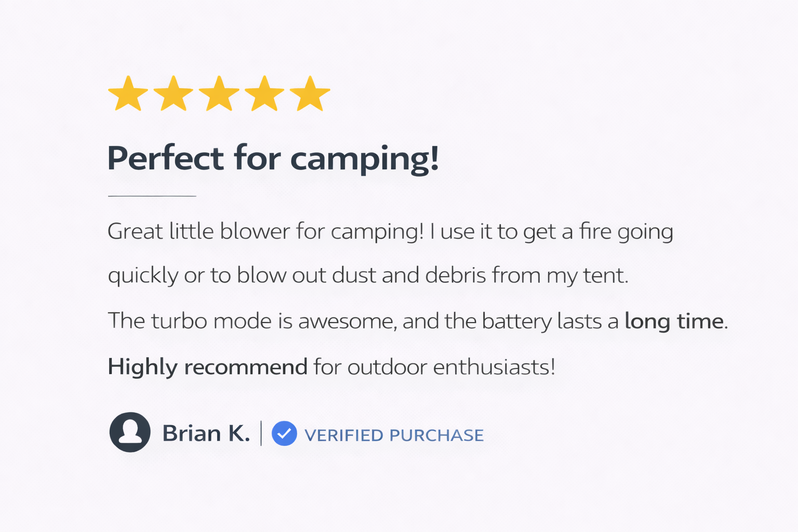Screen dimensions: 798x532
Task: Click the vertical separator after Brian K.
Action: [x=261, y=433]
